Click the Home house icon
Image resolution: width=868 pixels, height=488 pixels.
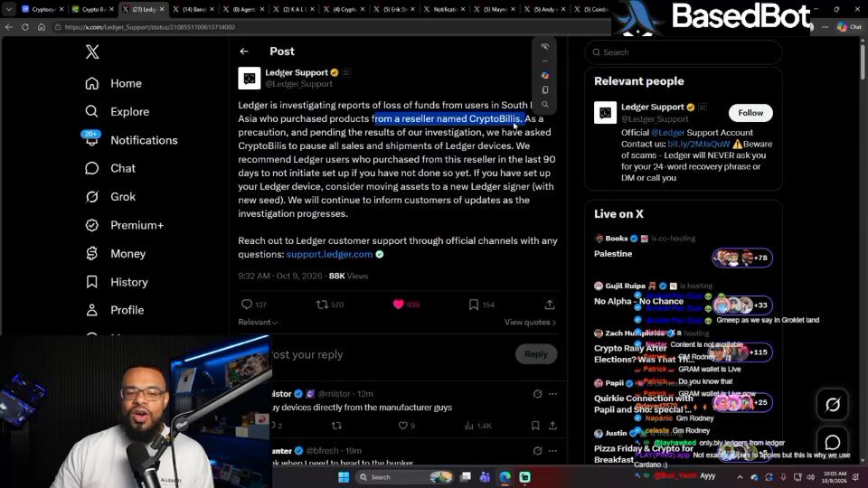[x=92, y=83]
